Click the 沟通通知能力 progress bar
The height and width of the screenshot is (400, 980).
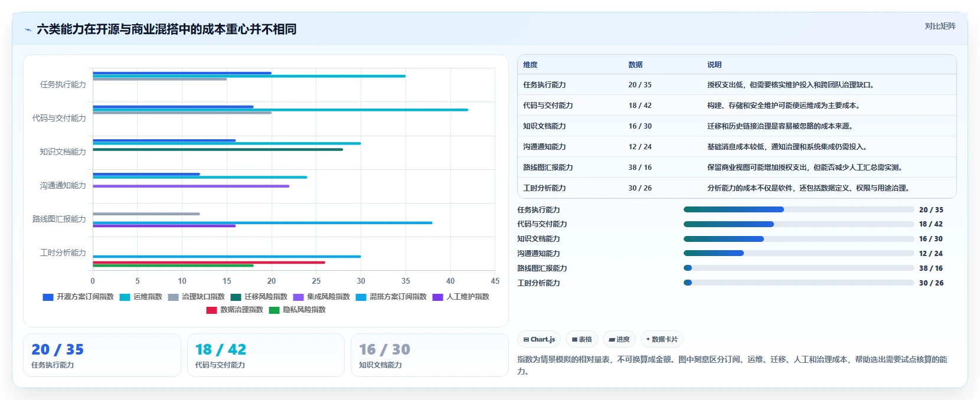pos(799,253)
